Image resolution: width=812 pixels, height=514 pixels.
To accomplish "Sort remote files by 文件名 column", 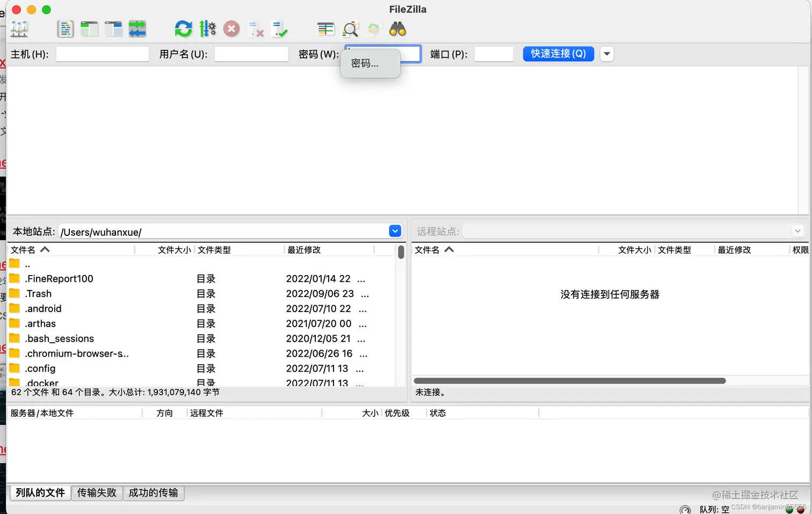I will click(505, 250).
